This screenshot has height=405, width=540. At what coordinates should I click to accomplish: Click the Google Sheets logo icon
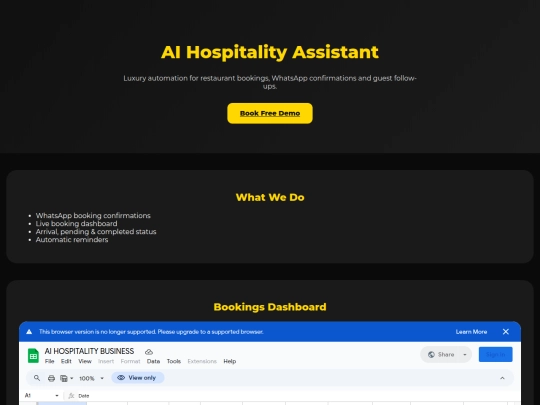(x=33, y=356)
